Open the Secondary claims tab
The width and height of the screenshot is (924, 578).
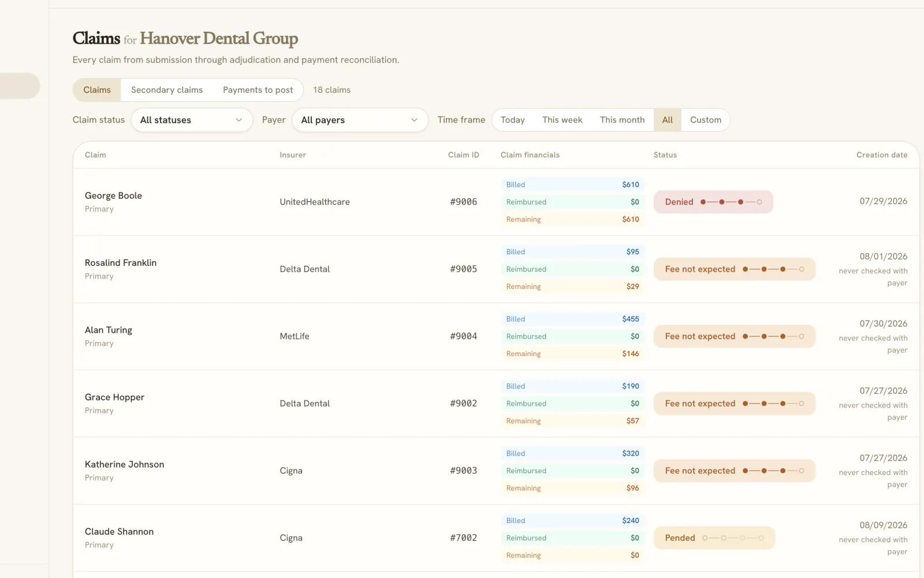pyautogui.click(x=166, y=90)
